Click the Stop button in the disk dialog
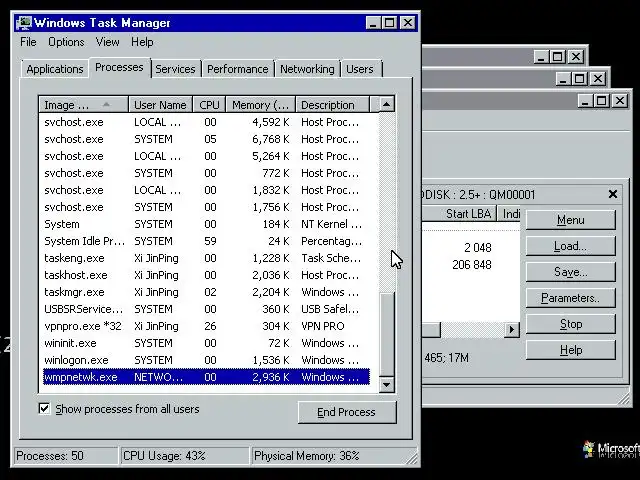The width and height of the screenshot is (640, 480). (571, 324)
